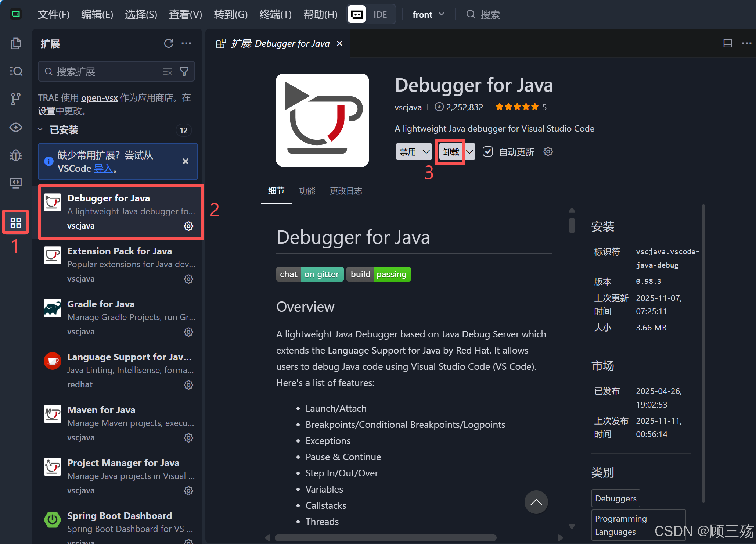Screen dimensions: 756x544
Task: Open the Run and Debug bug icon
Action: coord(15,155)
